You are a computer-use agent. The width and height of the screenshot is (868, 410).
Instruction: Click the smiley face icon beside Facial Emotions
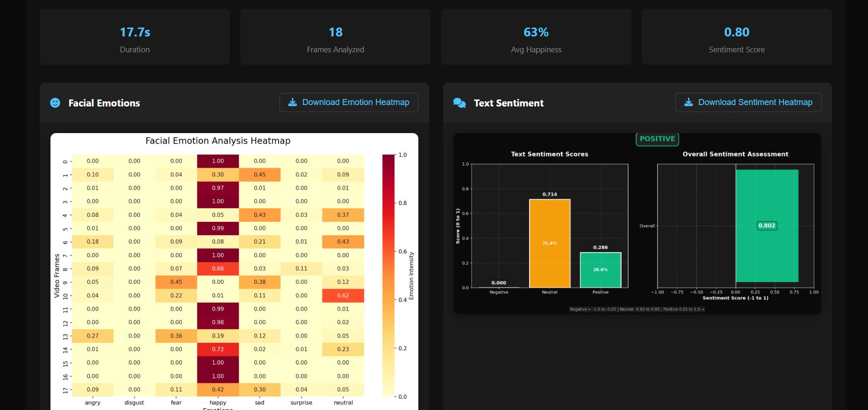pos(55,103)
